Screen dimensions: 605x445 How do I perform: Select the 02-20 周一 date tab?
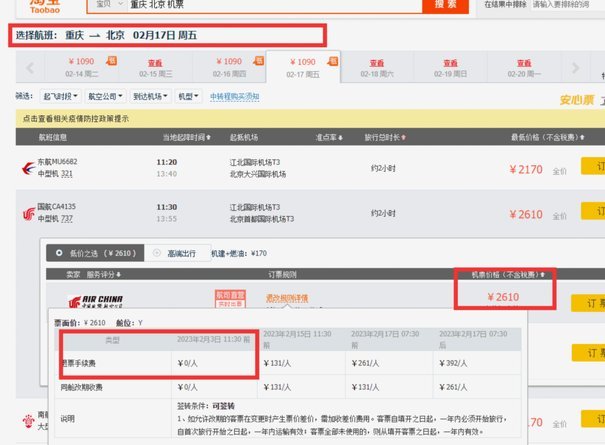[x=524, y=68]
